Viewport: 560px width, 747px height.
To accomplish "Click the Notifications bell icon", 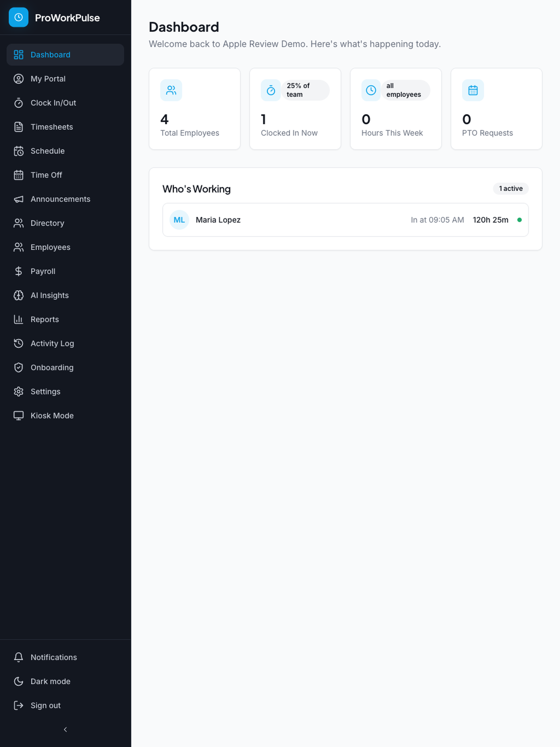I will [x=19, y=657].
